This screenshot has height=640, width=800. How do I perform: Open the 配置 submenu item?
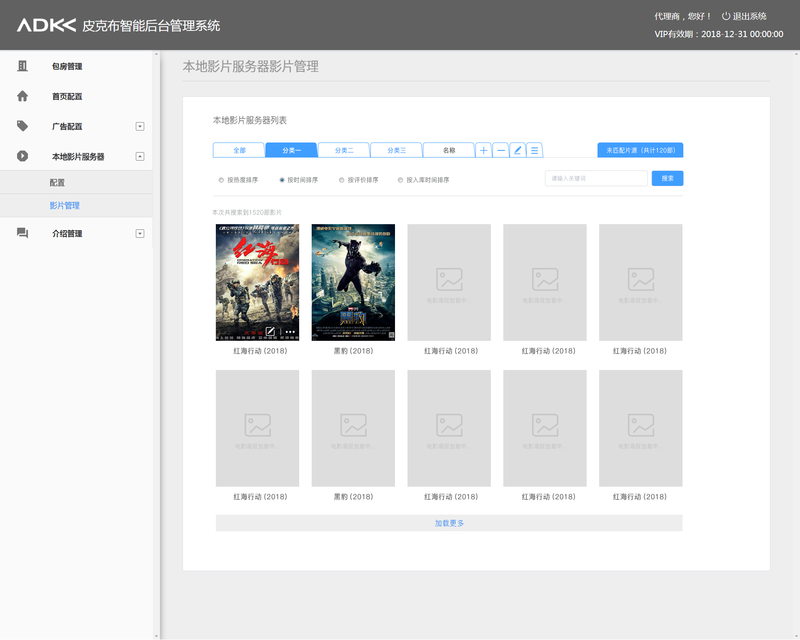click(x=76, y=182)
